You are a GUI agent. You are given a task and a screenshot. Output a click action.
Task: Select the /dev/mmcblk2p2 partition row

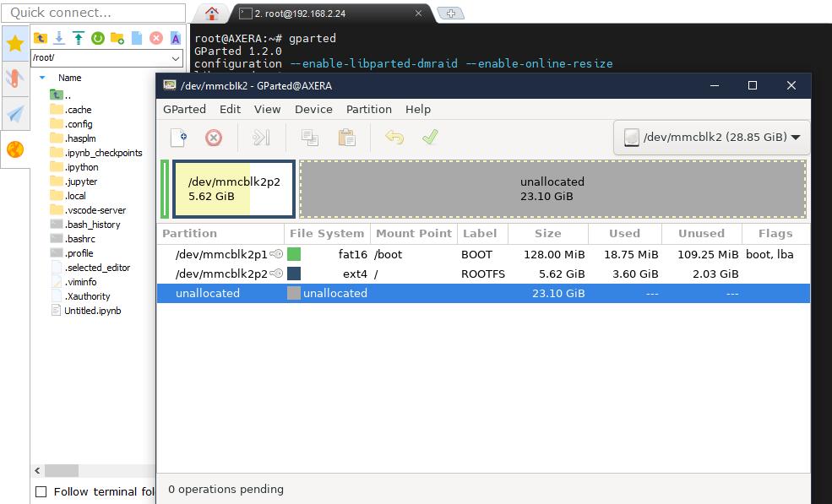tap(483, 274)
